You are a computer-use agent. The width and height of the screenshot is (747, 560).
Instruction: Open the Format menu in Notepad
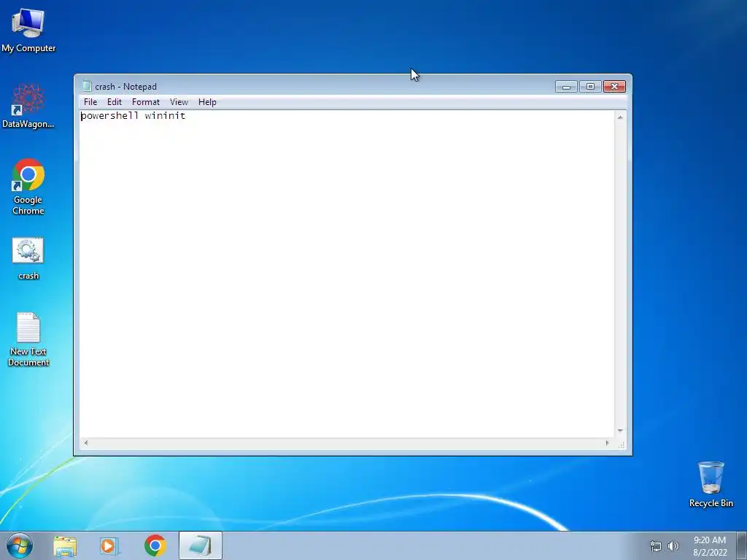(x=146, y=102)
